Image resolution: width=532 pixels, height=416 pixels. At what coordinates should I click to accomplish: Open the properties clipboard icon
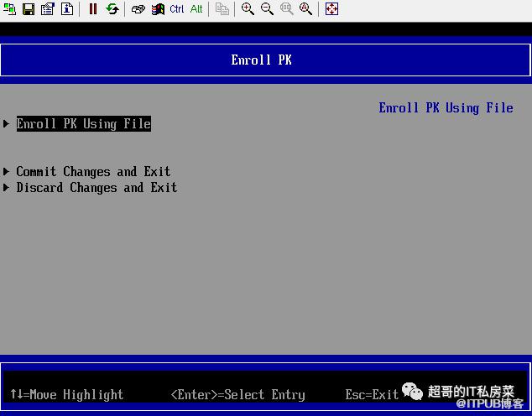(47, 9)
